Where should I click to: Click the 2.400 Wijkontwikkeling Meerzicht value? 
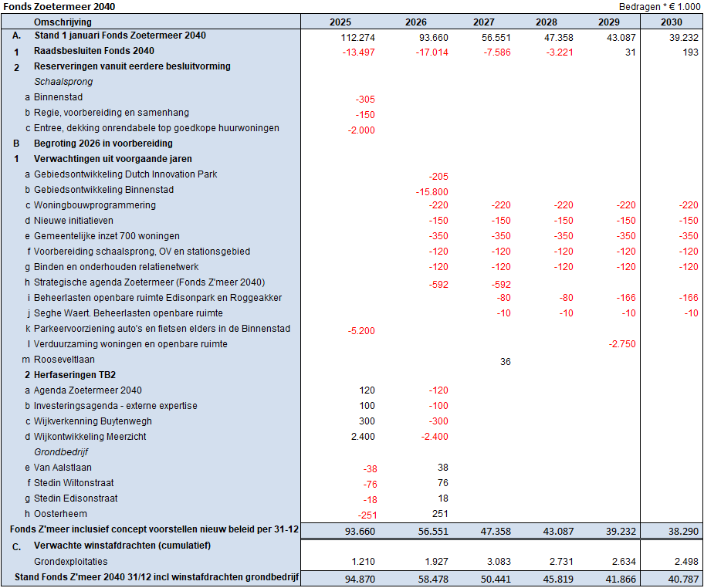[363, 437]
